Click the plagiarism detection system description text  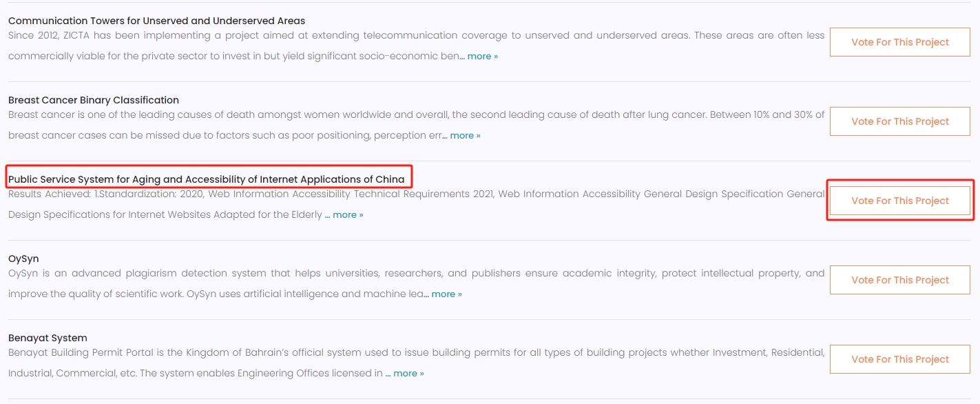(416, 283)
